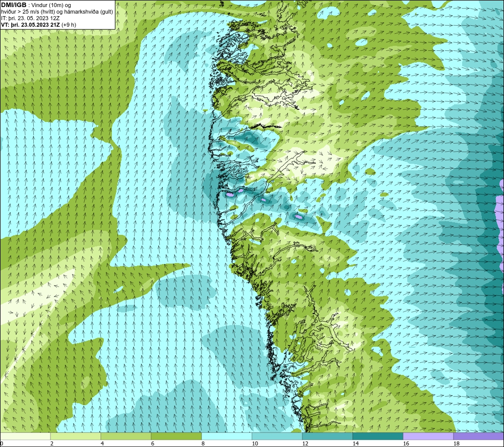Viewport: 504px width, 447px height.
Task: Click the 2–4 m/s light green legend swatch
Action: tap(76, 436)
